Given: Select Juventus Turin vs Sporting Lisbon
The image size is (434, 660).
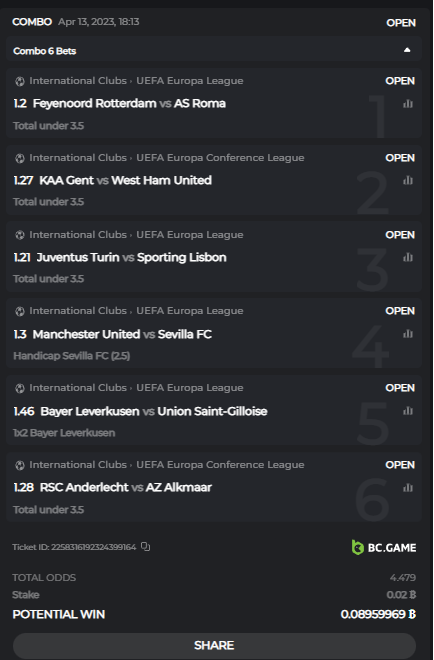Looking at the screenshot, I should click(131, 257).
